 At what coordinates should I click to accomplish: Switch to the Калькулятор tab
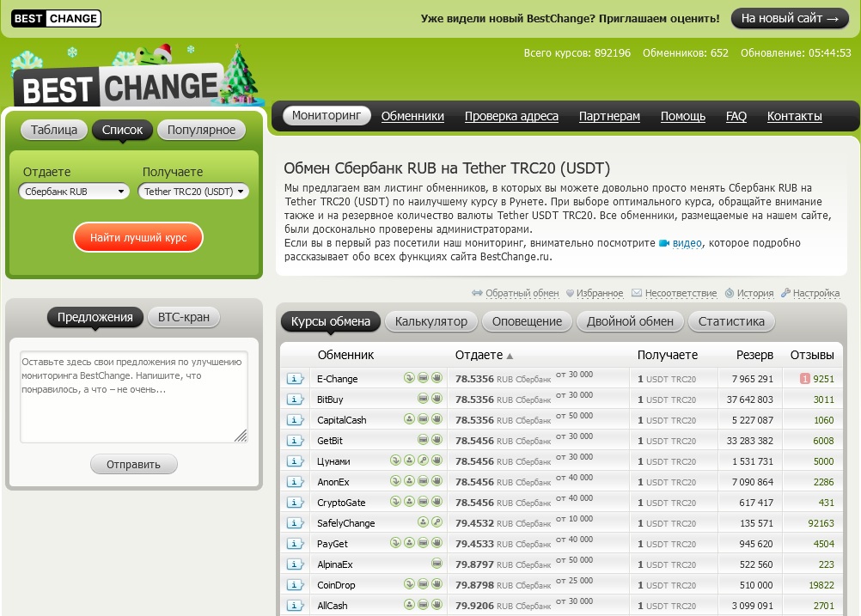point(431,321)
